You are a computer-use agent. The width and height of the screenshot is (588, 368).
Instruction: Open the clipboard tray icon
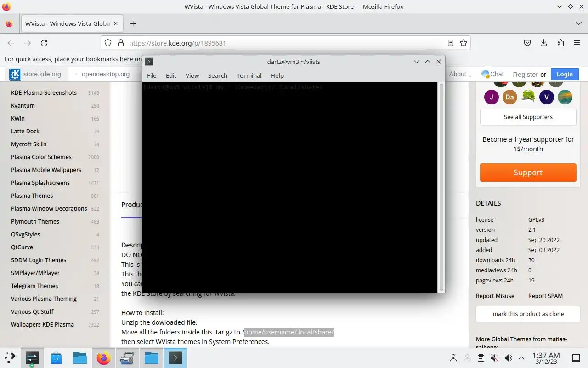tap(481, 358)
